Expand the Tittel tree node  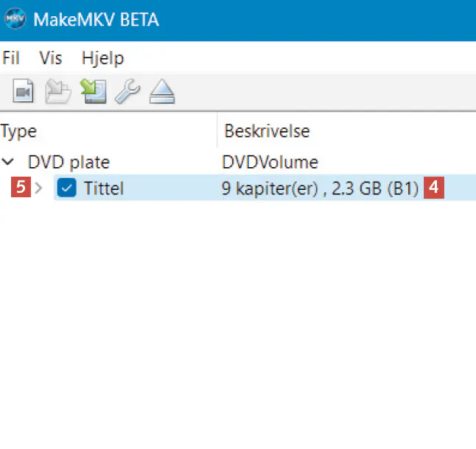(x=39, y=188)
